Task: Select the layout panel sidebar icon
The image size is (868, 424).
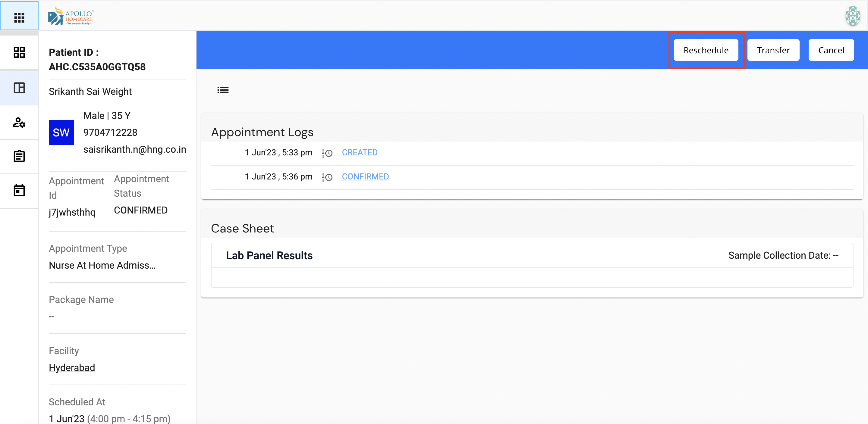Action: click(19, 88)
